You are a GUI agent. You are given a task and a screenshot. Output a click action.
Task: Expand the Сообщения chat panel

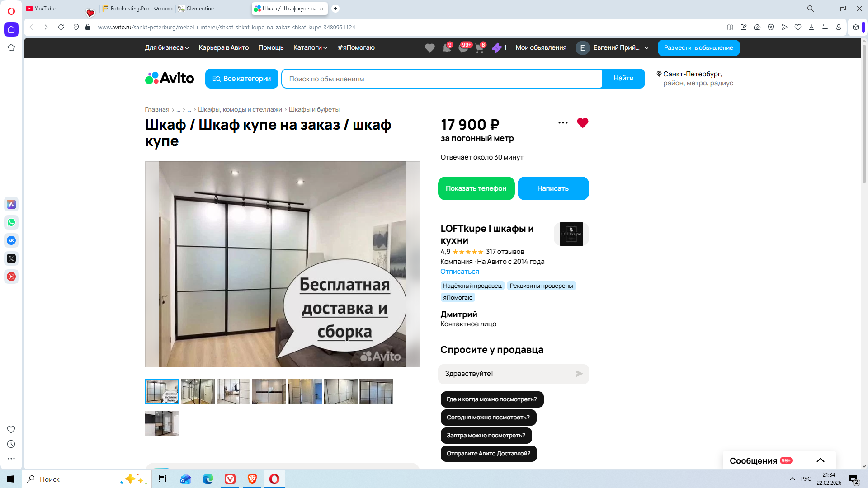820,460
